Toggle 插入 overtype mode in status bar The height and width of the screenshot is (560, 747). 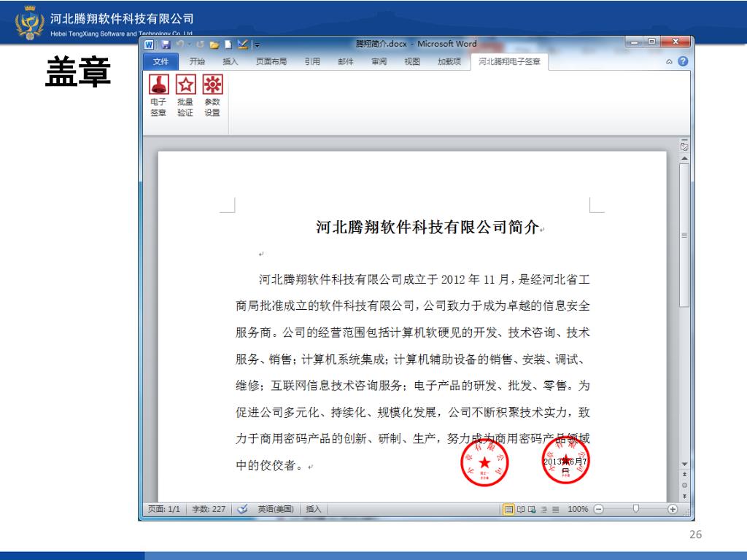coord(313,509)
